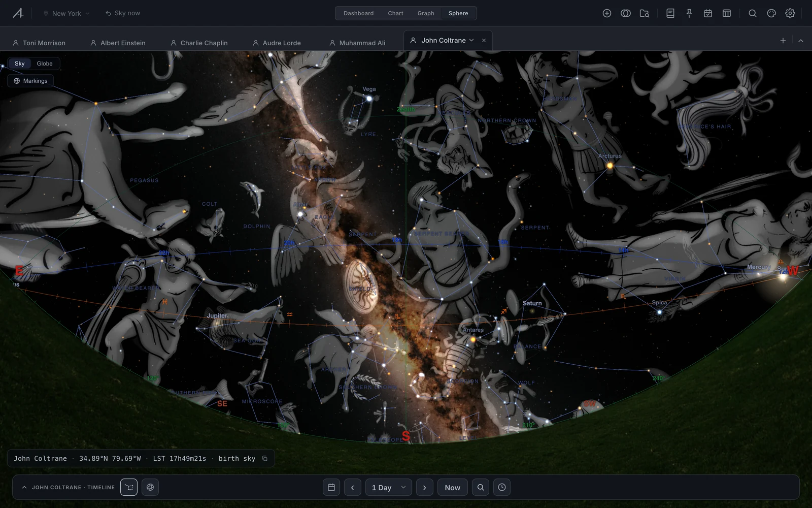812x508 pixels.
Task: Switch to the Chart view tab
Action: pyautogui.click(x=396, y=13)
